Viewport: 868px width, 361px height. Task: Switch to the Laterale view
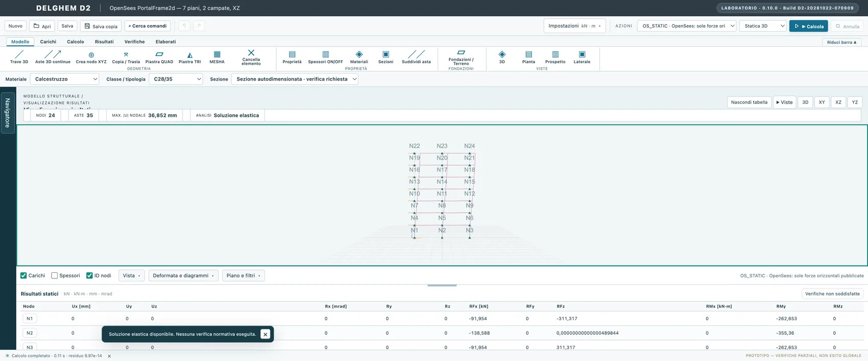point(582,57)
